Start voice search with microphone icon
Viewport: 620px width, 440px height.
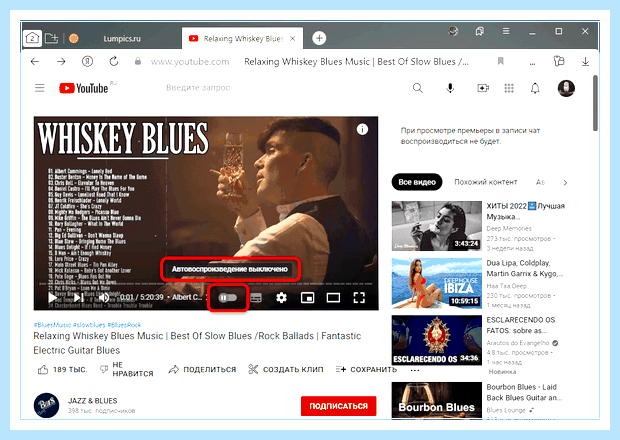[x=450, y=88]
